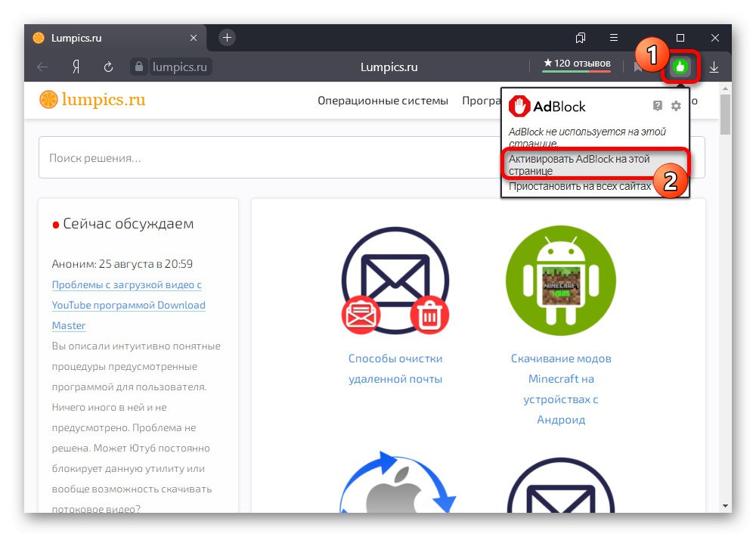This screenshot has width=756, height=537.
Task: Activate AdBlock on this page
Action: click(595, 165)
